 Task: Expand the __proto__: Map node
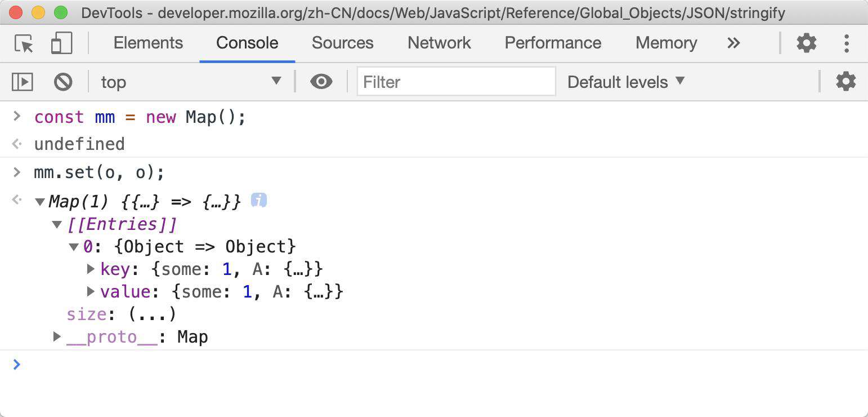57,336
